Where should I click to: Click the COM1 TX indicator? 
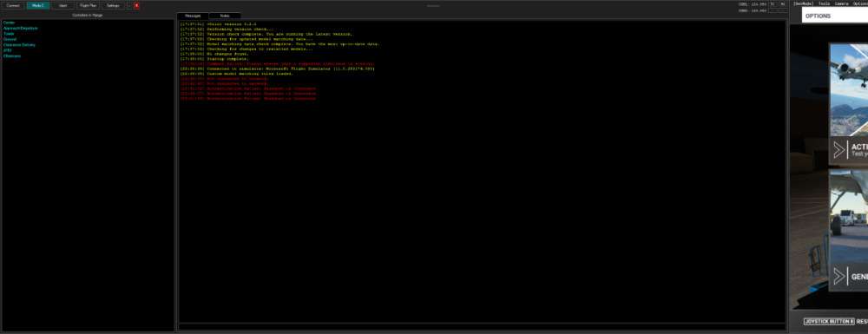(x=773, y=3)
